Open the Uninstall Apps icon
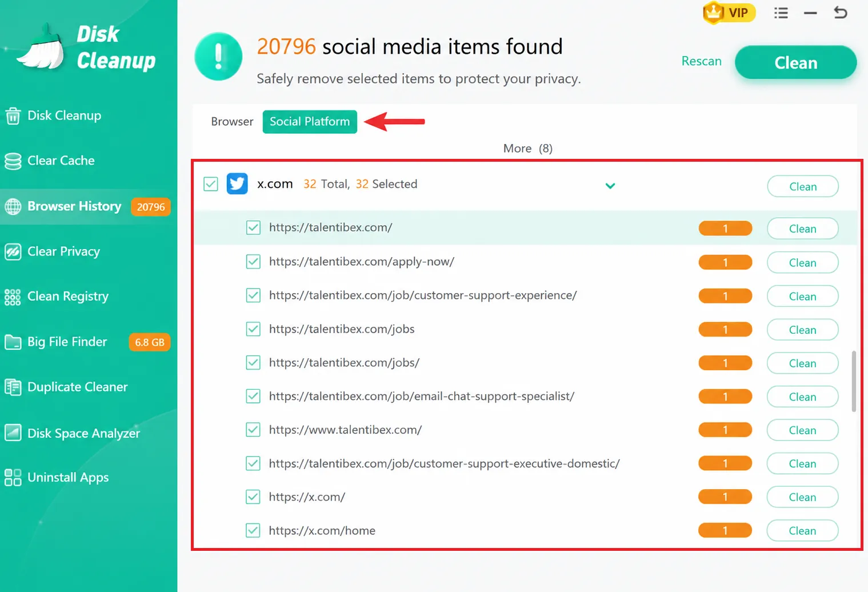This screenshot has height=592, width=868. (13, 477)
